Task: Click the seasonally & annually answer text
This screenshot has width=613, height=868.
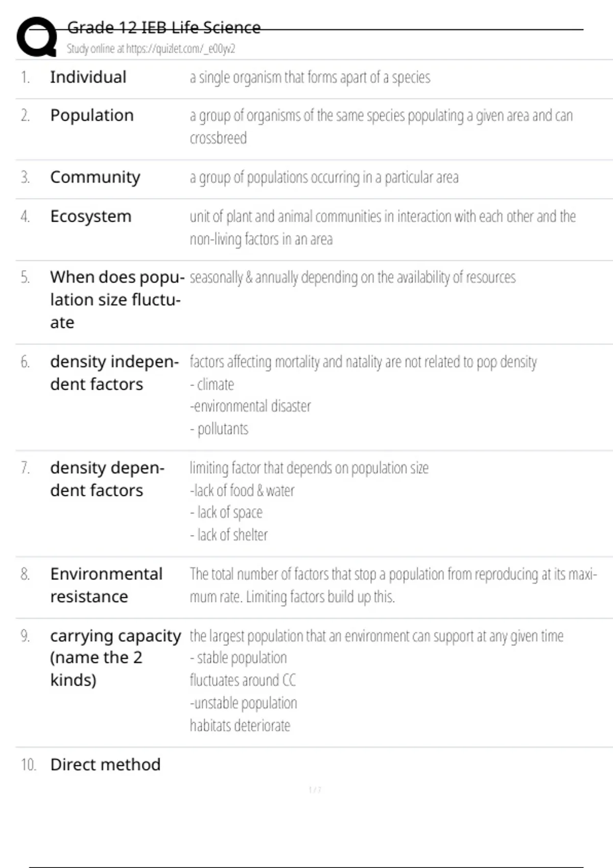Action: pyautogui.click(x=352, y=278)
